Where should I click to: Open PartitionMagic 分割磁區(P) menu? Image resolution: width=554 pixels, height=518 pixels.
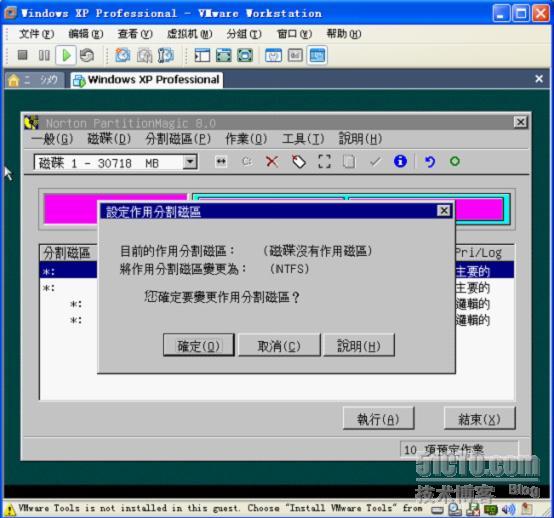tap(178, 139)
